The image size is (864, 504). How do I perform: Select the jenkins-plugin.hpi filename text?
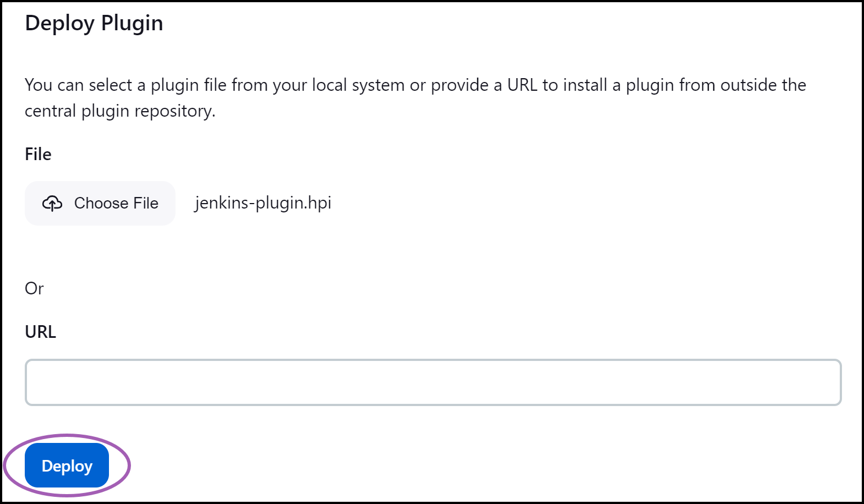(263, 203)
